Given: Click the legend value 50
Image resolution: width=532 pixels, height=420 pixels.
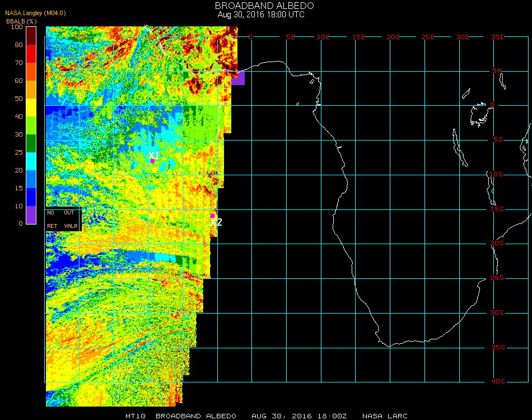Looking at the screenshot, I should (x=18, y=99).
